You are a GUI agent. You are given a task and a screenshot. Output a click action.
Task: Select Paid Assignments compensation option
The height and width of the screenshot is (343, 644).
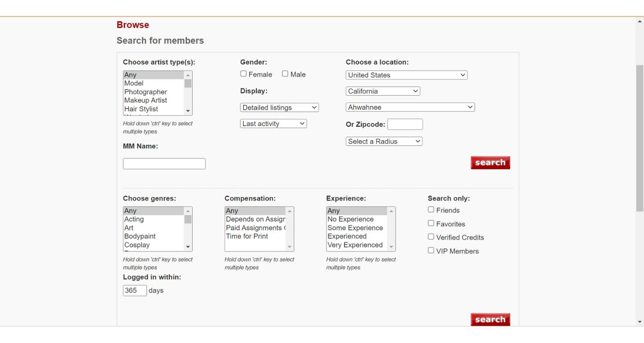click(x=255, y=228)
